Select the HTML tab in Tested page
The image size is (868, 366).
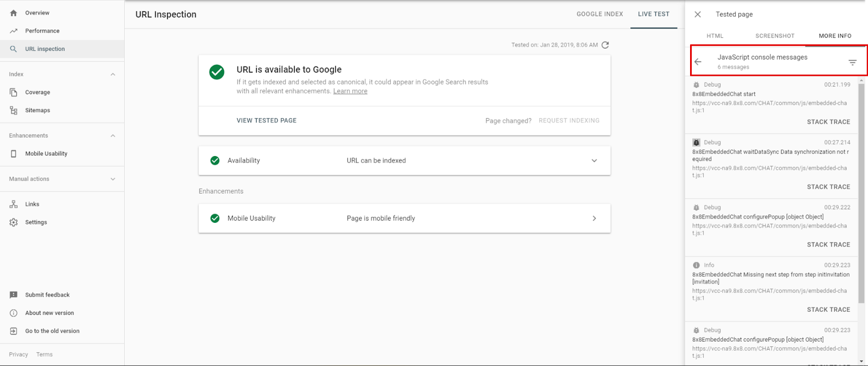(715, 36)
